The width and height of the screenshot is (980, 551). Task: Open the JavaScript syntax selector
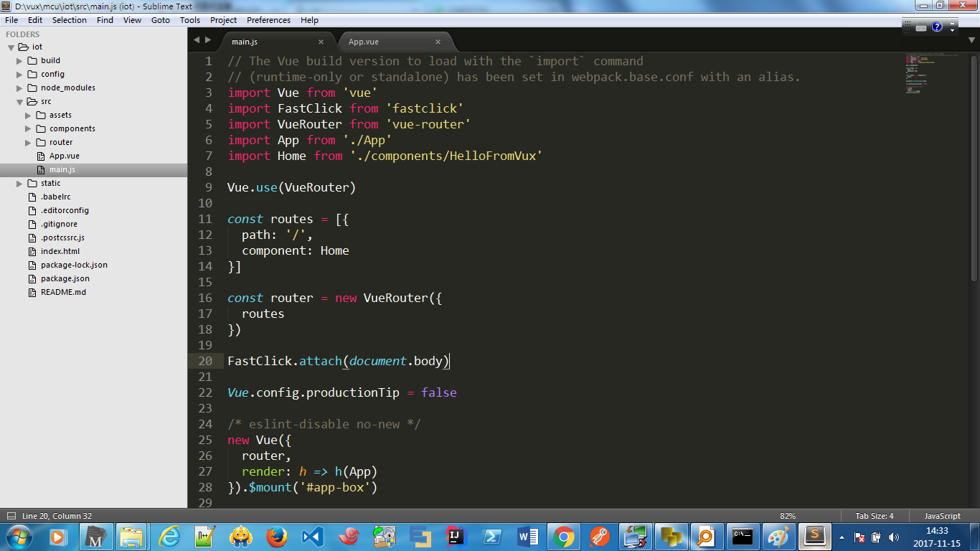coord(942,516)
